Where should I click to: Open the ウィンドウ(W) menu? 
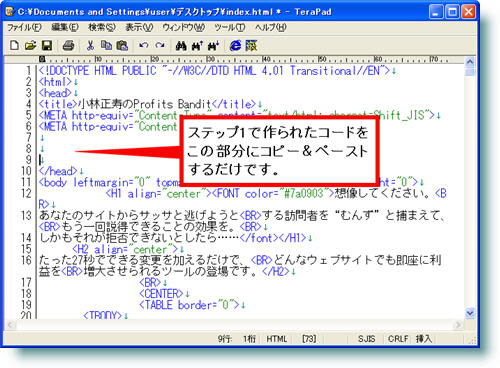click(183, 27)
